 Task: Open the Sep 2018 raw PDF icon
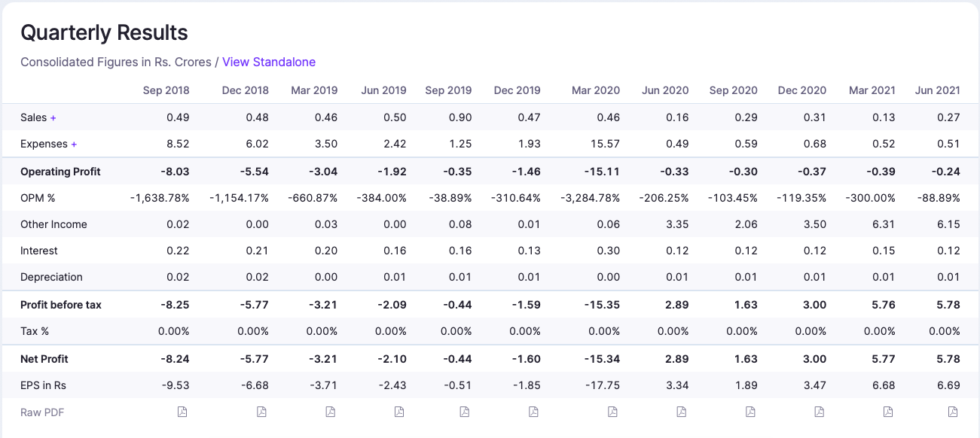coord(182,412)
